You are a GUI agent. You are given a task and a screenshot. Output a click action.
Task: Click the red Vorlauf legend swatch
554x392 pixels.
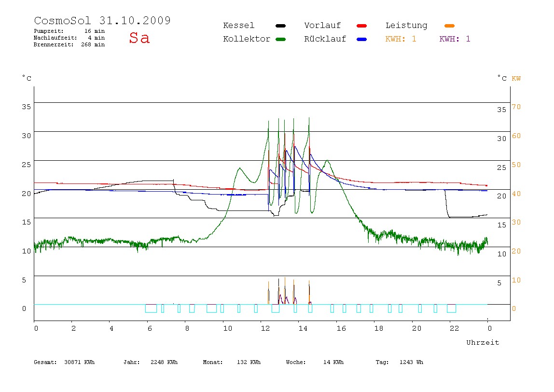tap(362, 26)
